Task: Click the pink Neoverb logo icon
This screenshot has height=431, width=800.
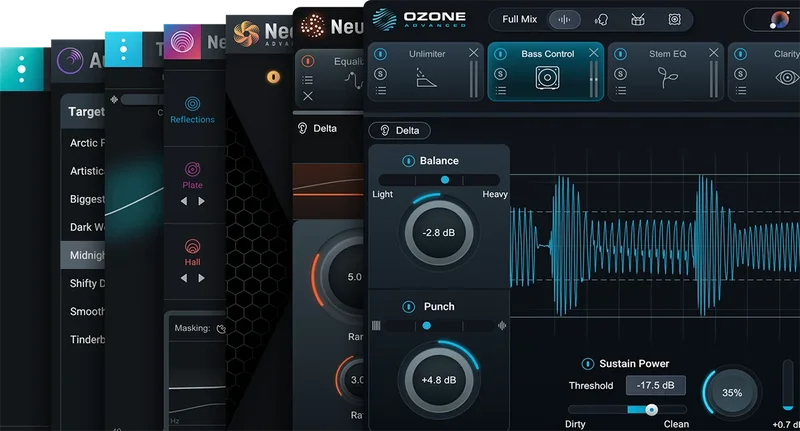Action: [x=182, y=41]
